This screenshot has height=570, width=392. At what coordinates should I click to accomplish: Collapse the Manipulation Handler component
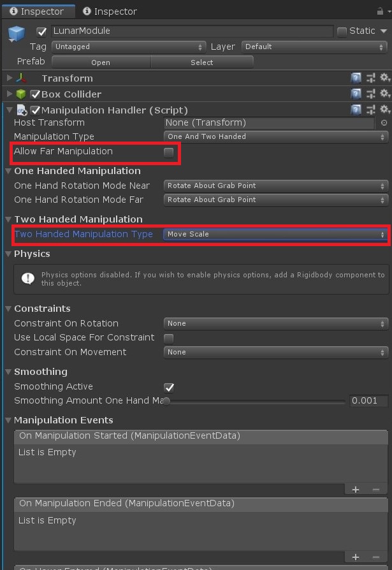[10, 110]
